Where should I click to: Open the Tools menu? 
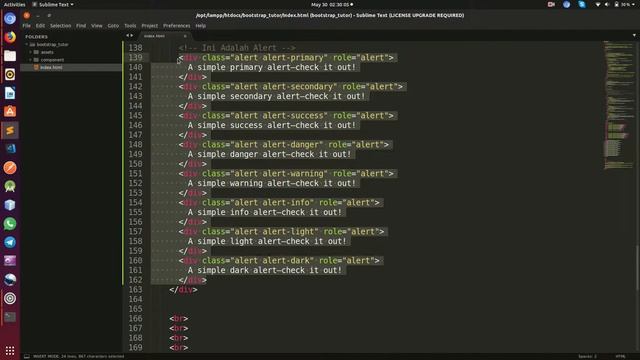point(130,26)
